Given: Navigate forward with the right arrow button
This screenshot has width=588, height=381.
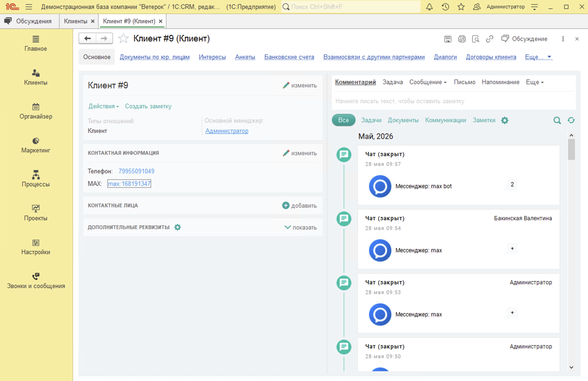Looking at the screenshot, I should click(x=104, y=39).
